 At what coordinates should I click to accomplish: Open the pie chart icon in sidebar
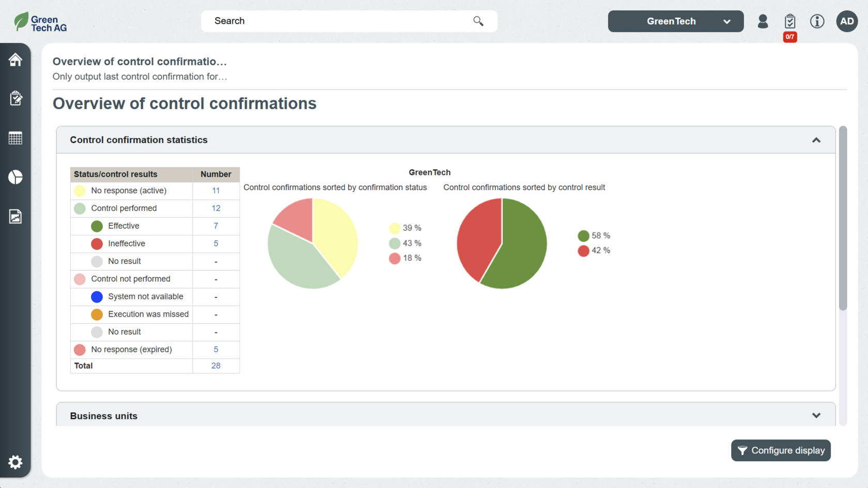pos(15,177)
